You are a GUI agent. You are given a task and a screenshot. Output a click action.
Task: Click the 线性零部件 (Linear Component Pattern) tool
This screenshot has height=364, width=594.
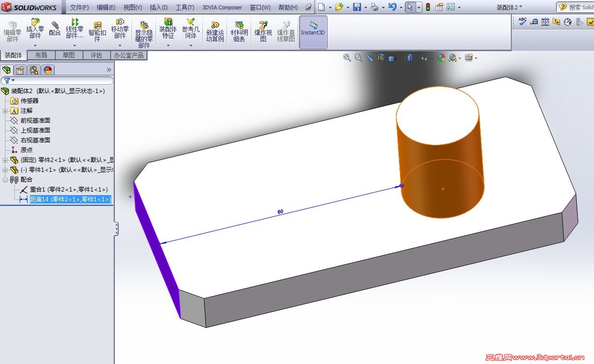click(x=74, y=29)
